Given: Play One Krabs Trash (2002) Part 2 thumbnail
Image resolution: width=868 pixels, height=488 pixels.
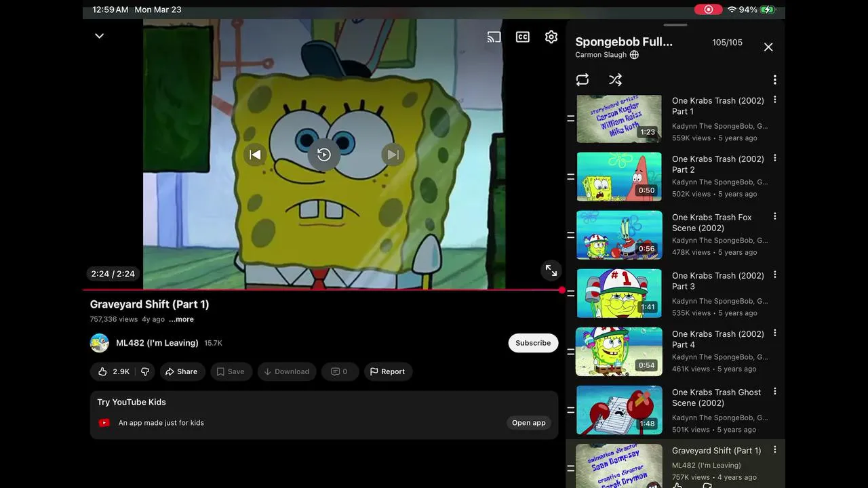Looking at the screenshot, I should pyautogui.click(x=619, y=177).
